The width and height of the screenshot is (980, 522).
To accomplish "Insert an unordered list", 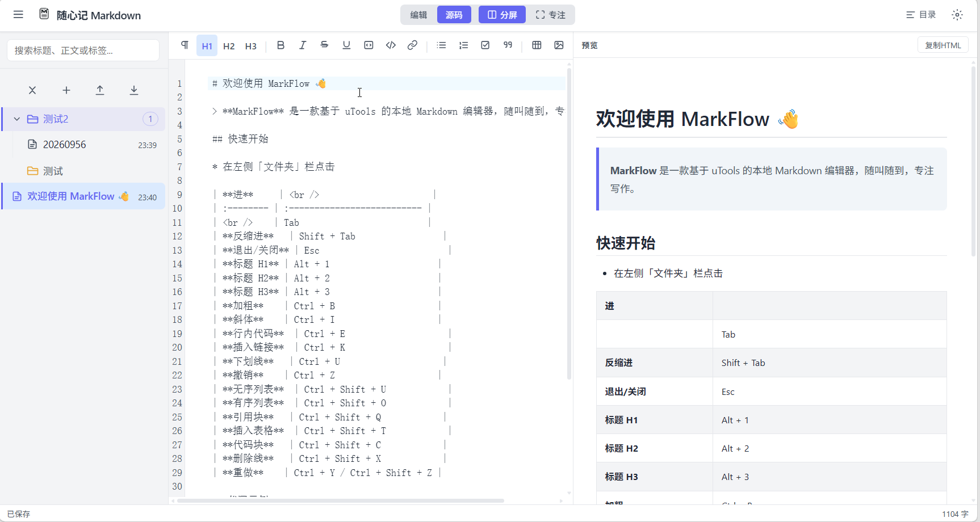I will 441,45.
